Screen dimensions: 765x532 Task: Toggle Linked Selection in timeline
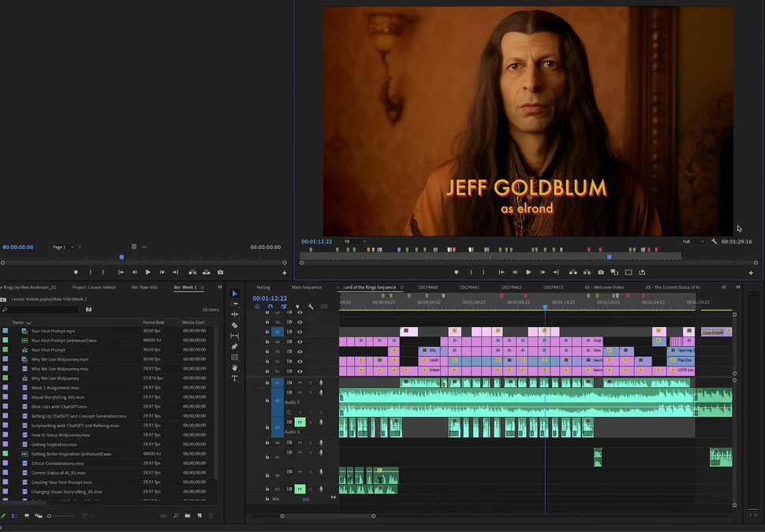284,307
